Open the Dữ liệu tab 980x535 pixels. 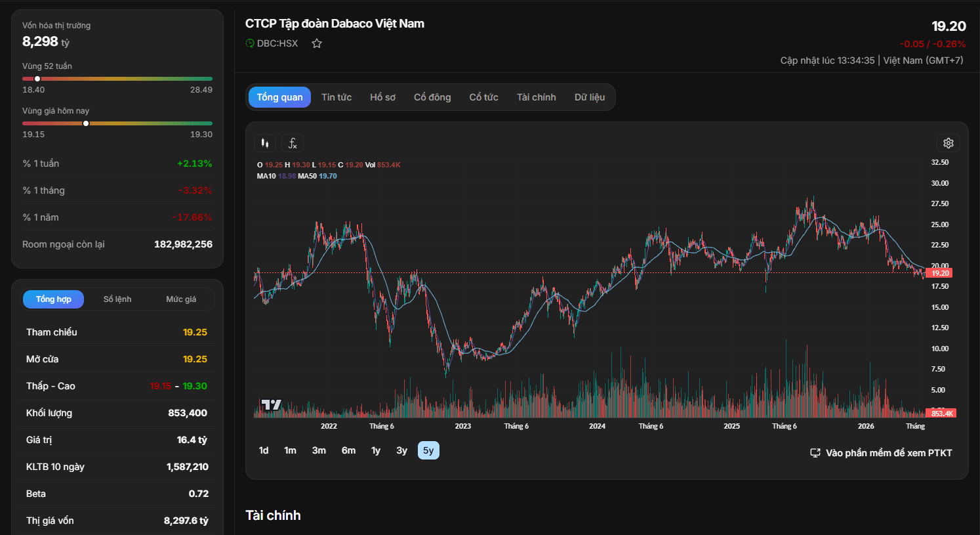click(590, 97)
